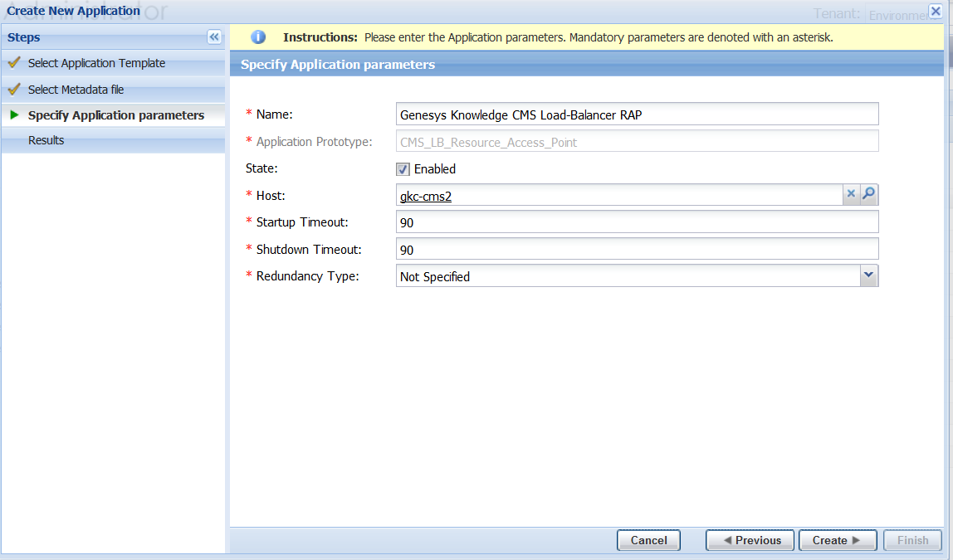Select the Results step in Steps list

click(x=46, y=140)
